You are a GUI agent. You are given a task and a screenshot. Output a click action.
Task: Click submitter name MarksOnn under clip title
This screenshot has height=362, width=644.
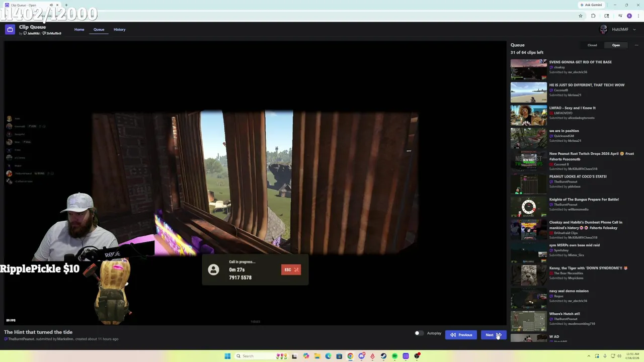65,339
